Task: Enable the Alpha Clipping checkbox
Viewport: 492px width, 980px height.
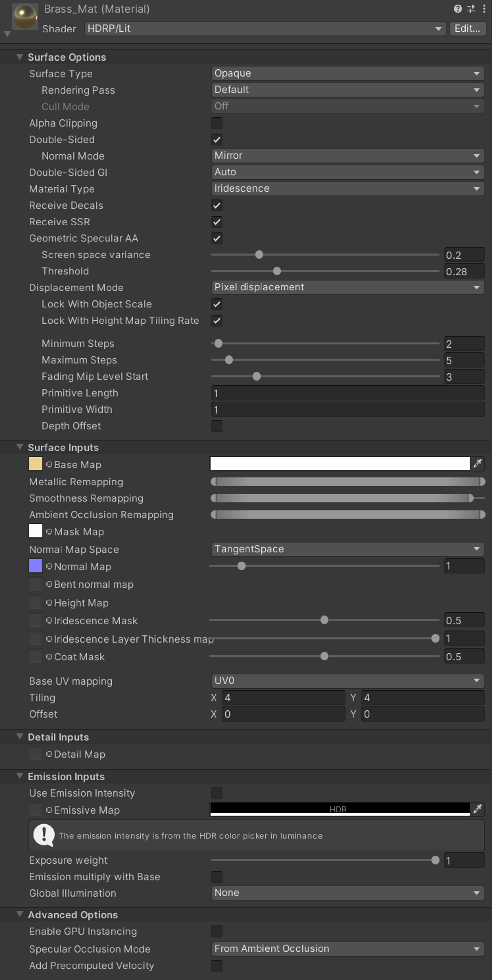Action: [x=217, y=123]
